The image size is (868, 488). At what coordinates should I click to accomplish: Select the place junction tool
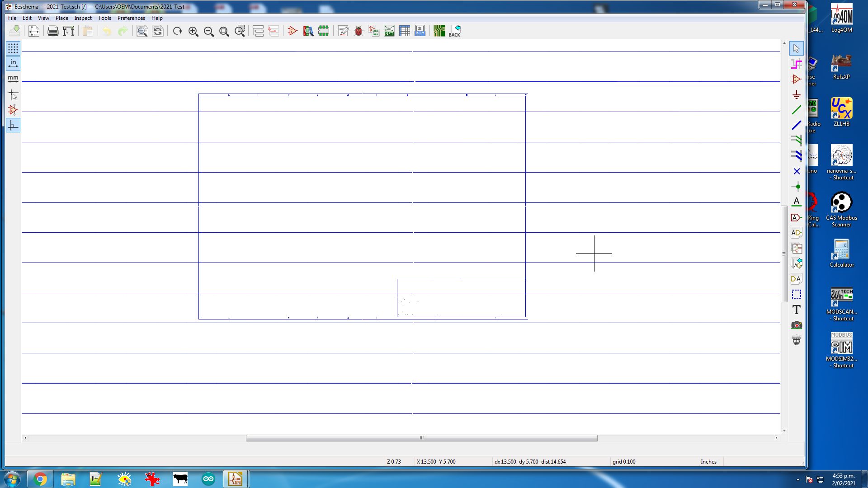(x=796, y=187)
